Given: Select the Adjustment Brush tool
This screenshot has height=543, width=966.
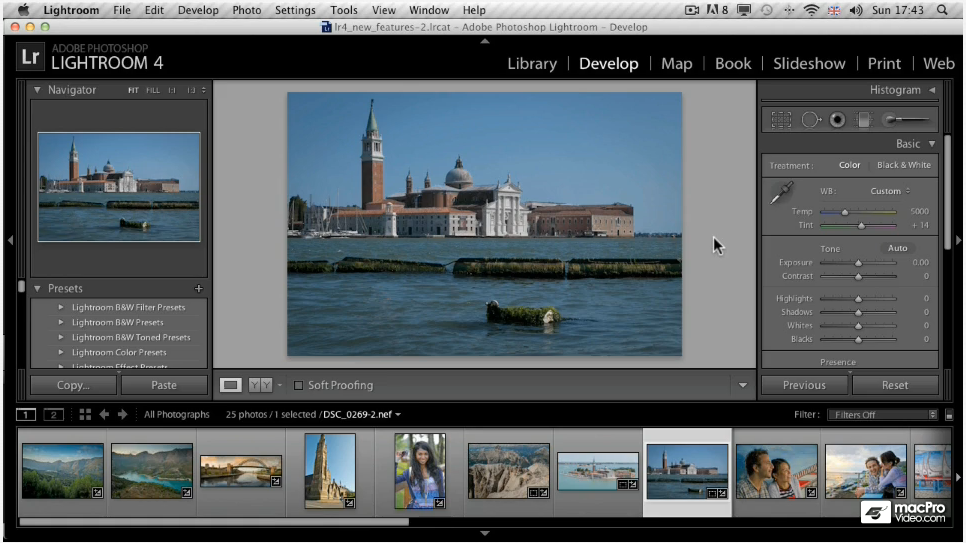Looking at the screenshot, I should pos(906,120).
